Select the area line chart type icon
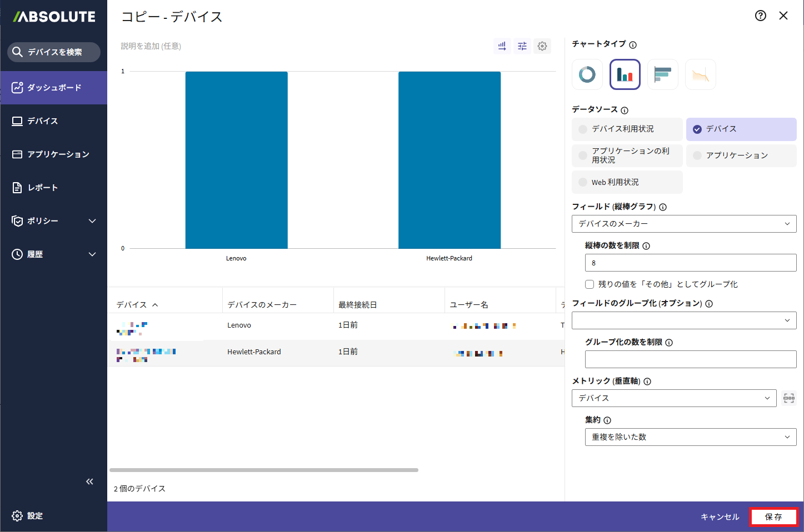This screenshot has width=804, height=532. [x=701, y=74]
